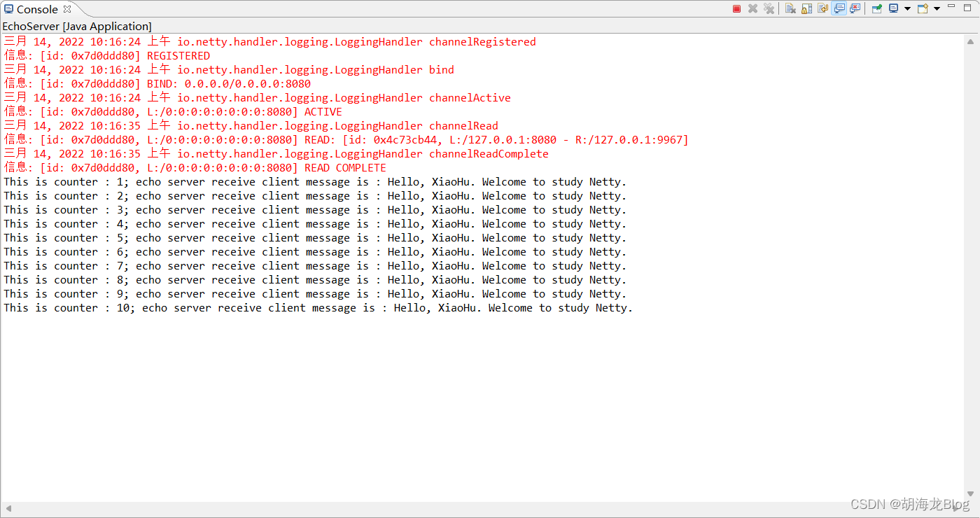Image resolution: width=980 pixels, height=518 pixels.
Task: Close the Console tab
Action: point(67,9)
